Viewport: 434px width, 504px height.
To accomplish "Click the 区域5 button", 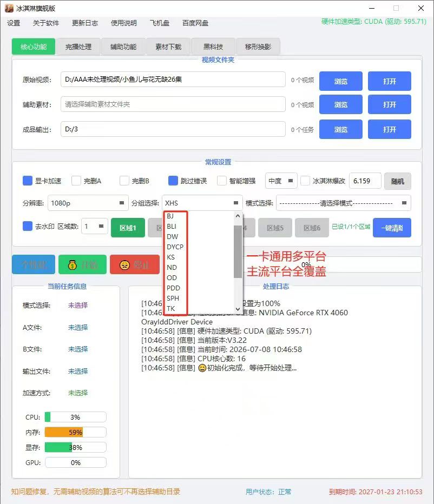I will (275, 228).
